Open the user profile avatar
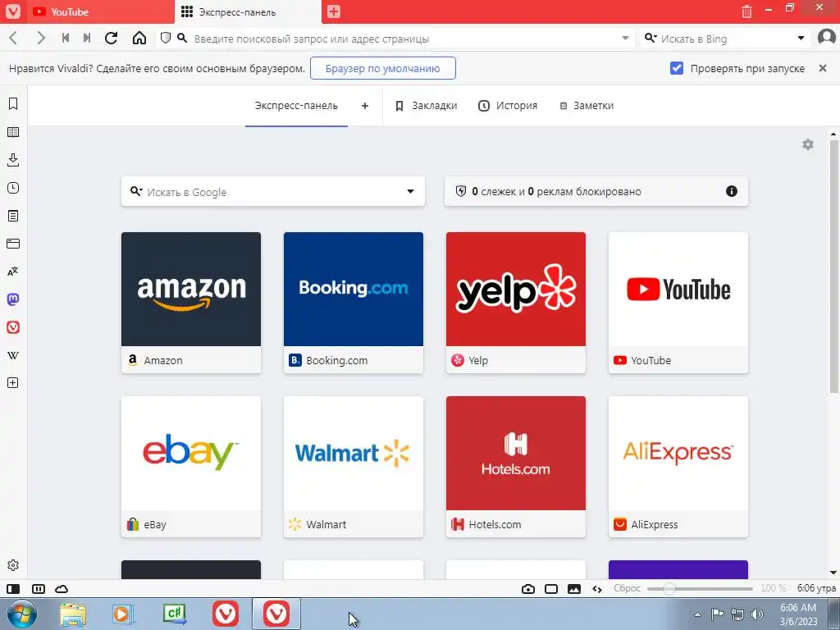840x630 pixels. [827, 38]
